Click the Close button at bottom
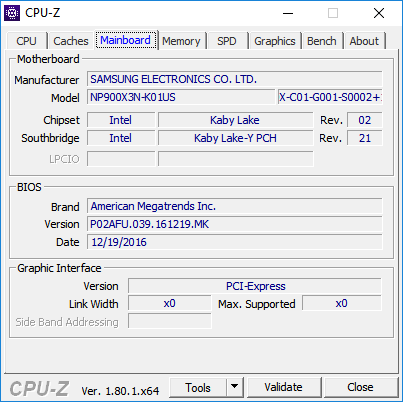Screen dimensions: 403x402 coord(361,387)
